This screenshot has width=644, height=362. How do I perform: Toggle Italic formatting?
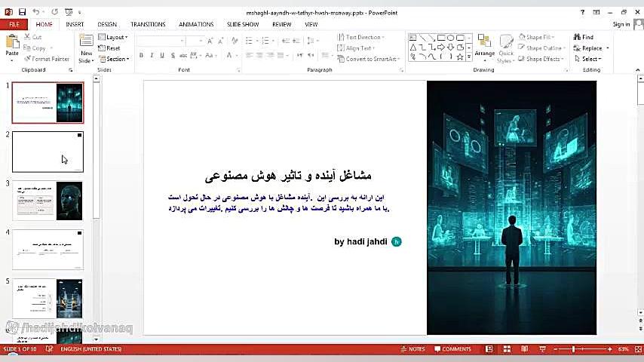tap(152, 55)
